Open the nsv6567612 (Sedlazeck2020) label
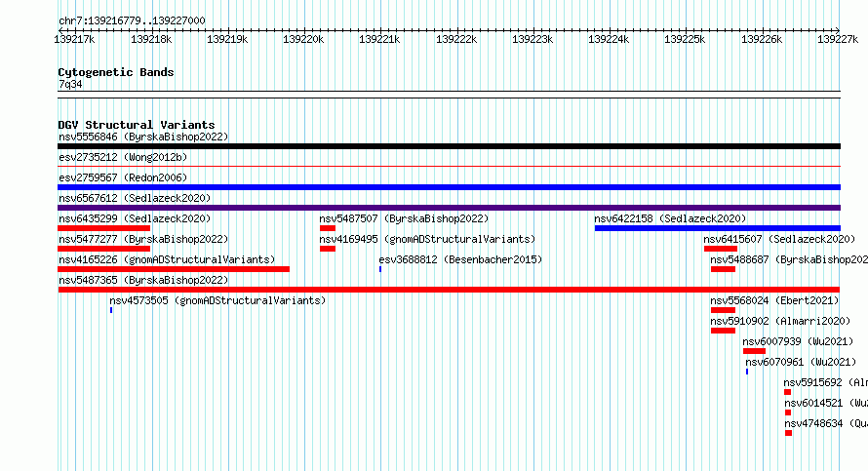 coord(135,198)
